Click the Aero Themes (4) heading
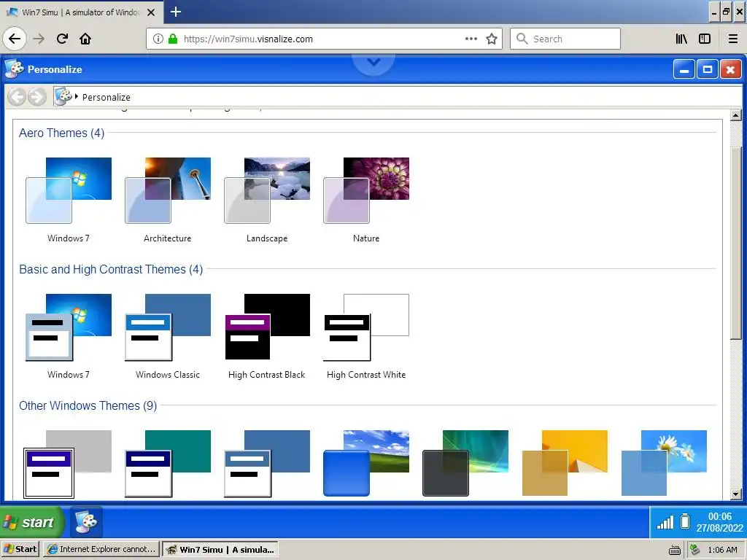The height and width of the screenshot is (560, 747). (x=61, y=133)
